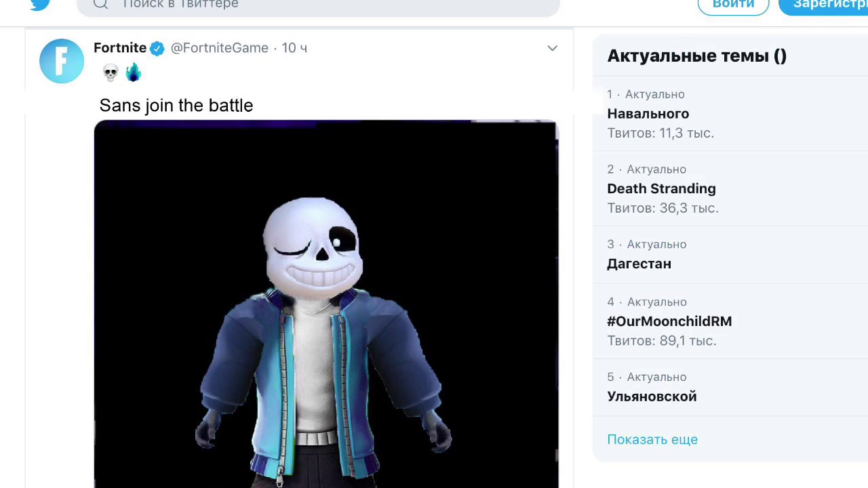Click the verified badge next to Fortnite

pos(157,49)
